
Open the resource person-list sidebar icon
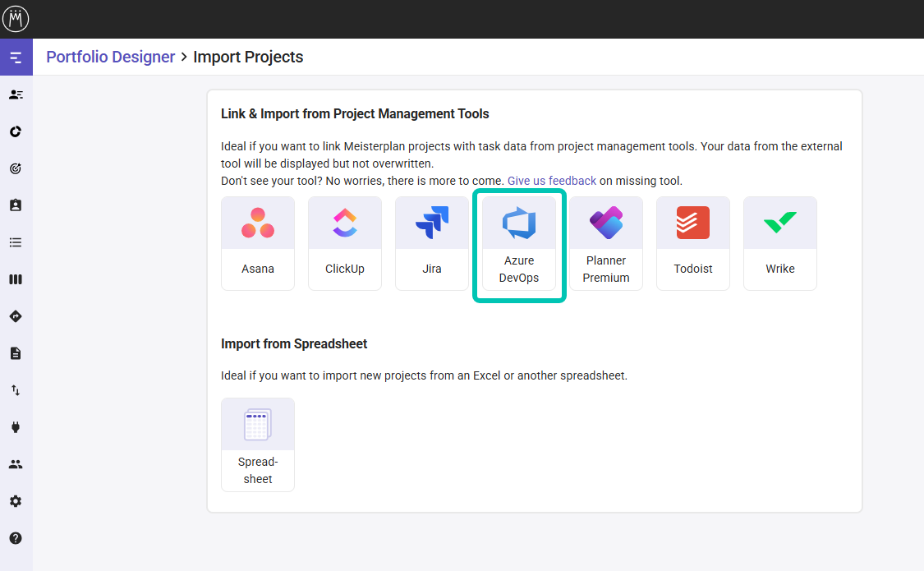point(16,94)
